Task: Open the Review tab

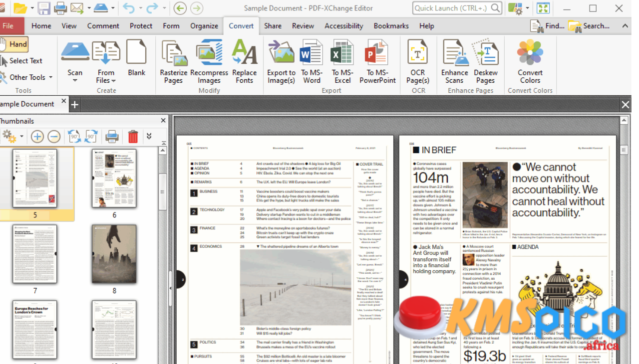Action: [x=303, y=26]
